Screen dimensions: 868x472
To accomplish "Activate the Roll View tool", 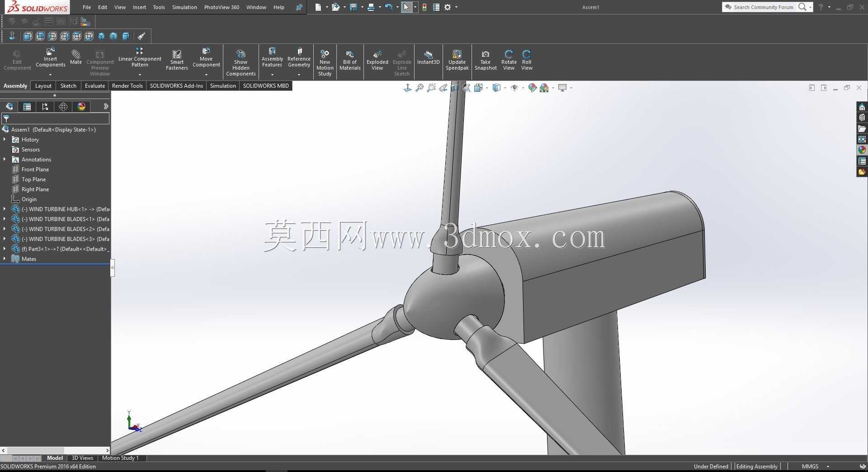I will point(527,60).
